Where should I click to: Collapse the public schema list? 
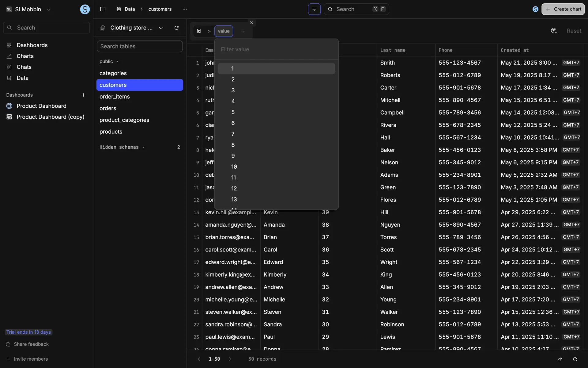point(109,62)
